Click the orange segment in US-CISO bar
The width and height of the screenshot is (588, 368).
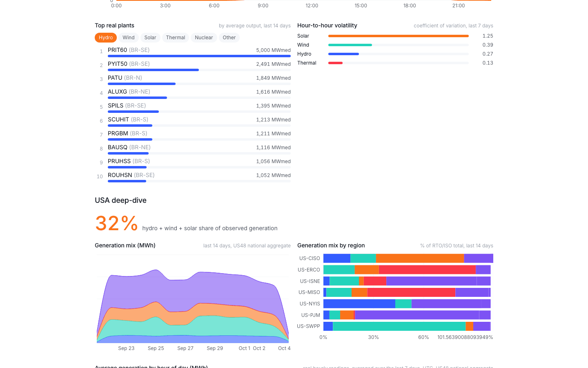pos(420,258)
